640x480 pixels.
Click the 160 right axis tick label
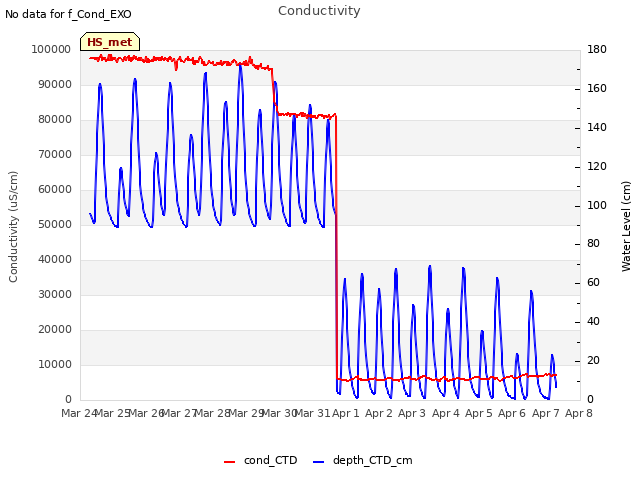tap(597, 89)
